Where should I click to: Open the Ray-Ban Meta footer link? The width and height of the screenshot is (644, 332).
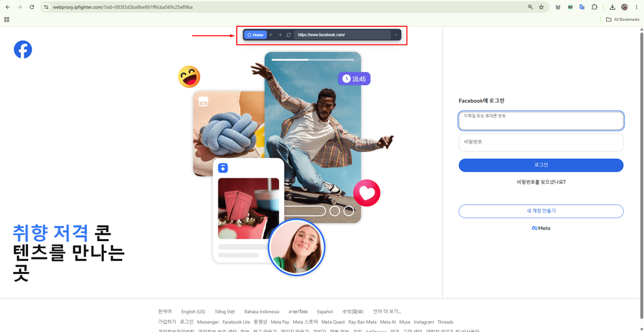(362, 322)
